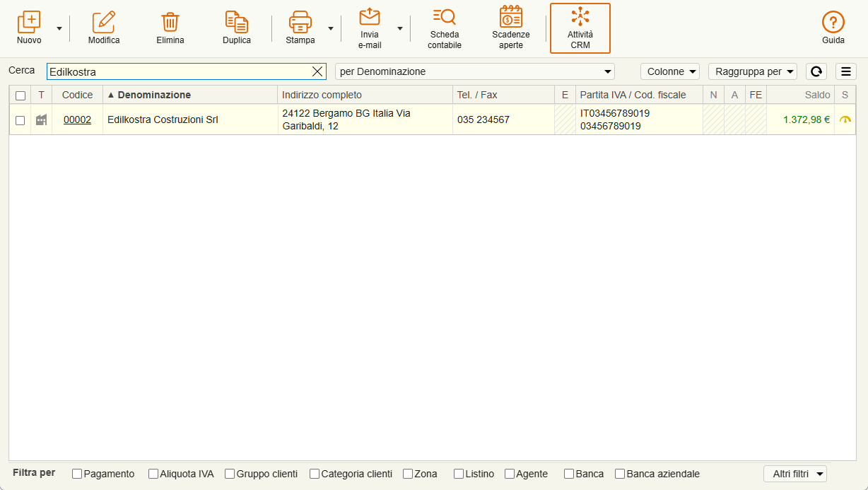Clear the search field with the X
The image size is (868, 490).
[317, 71]
